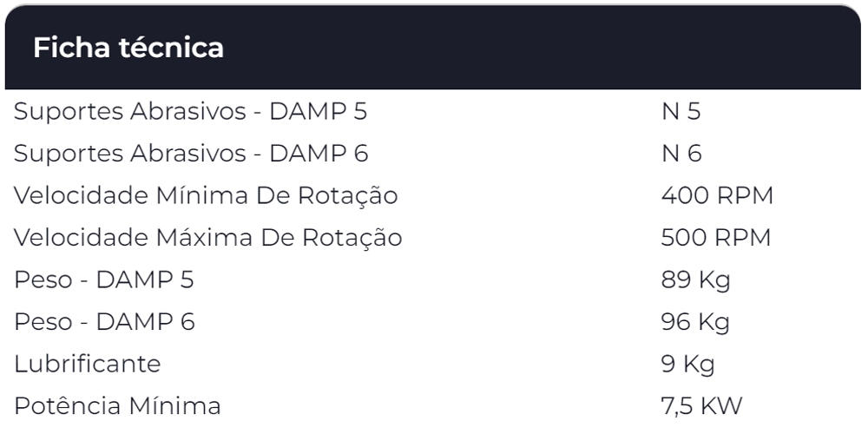Select the '9 Kg' lubricant value
Screen dimensions: 868x434
(x=687, y=365)
